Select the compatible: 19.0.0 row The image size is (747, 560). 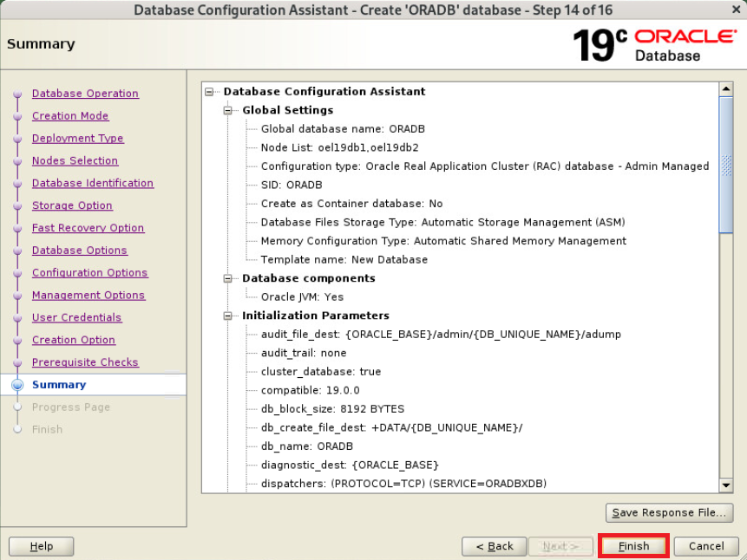(310, 390)
